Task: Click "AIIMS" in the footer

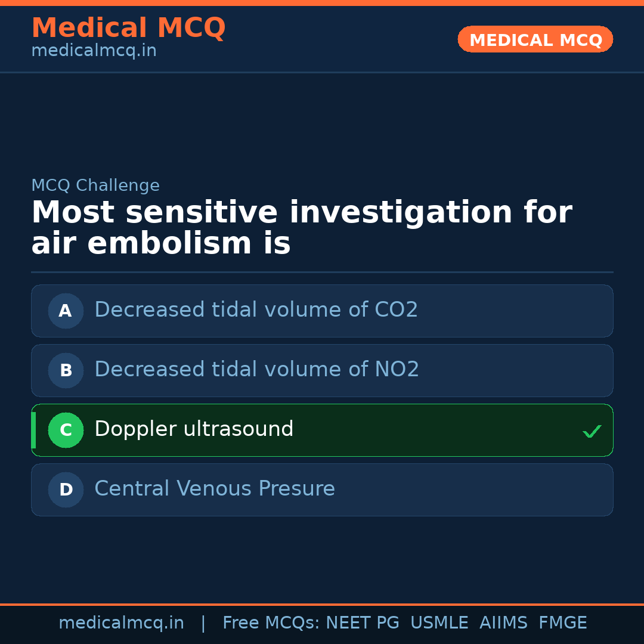Action: pos(503,623)
